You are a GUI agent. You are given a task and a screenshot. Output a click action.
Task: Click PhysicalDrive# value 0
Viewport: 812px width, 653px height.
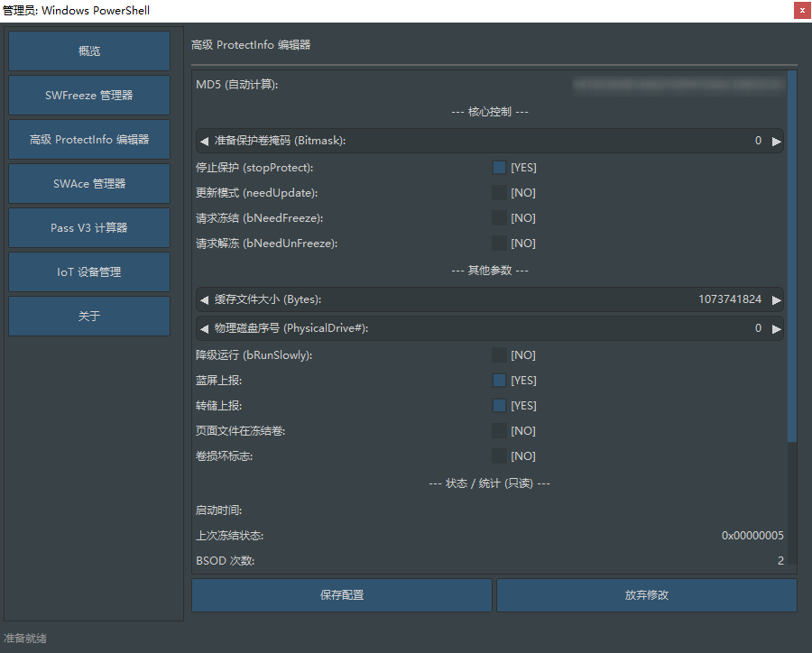[x=758, y=327]
